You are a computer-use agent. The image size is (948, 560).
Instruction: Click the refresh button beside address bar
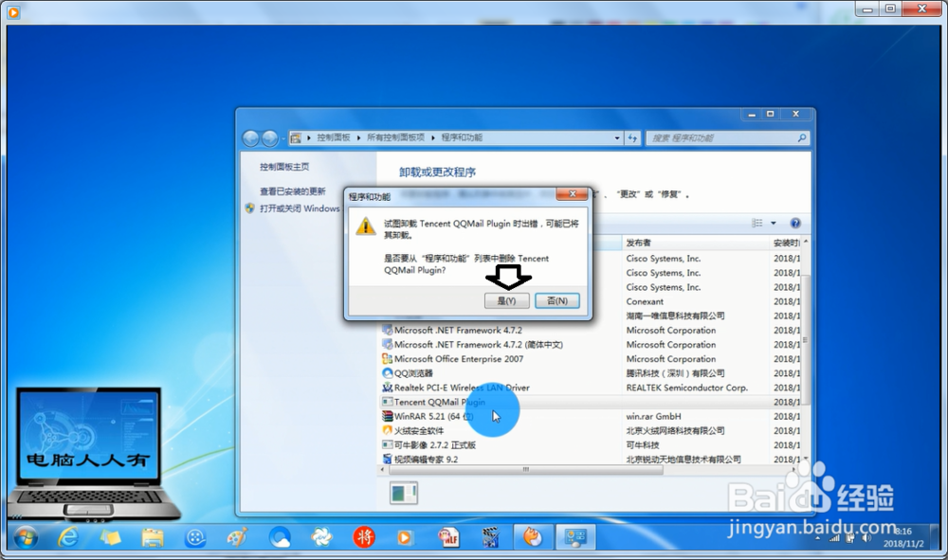(x=632, y=138)
